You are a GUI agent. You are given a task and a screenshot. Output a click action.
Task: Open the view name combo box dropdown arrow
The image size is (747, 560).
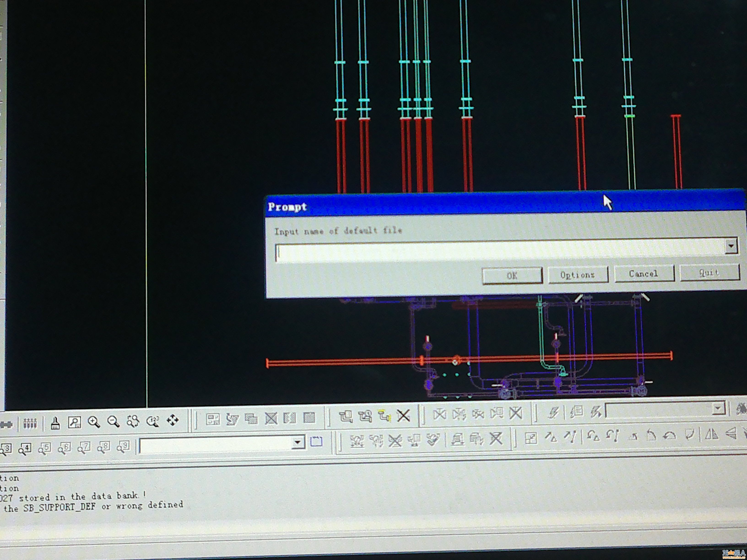click(x=298, y=442)
